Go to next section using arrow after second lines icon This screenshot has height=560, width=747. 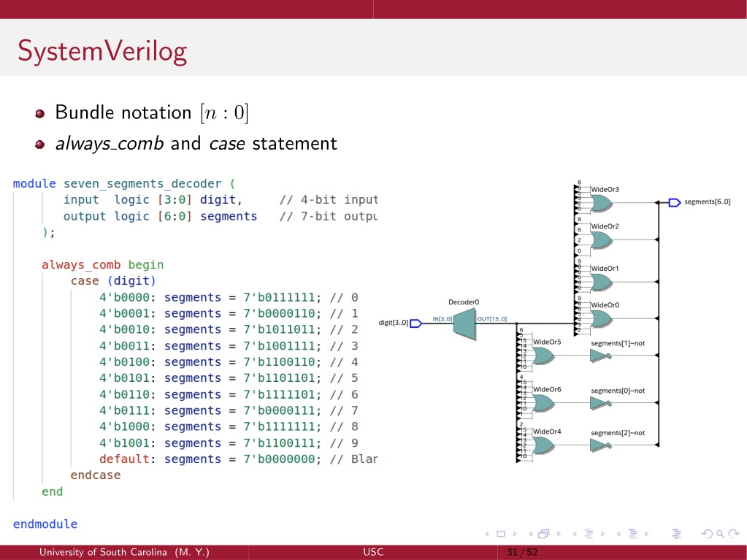[x=646, y=534]
